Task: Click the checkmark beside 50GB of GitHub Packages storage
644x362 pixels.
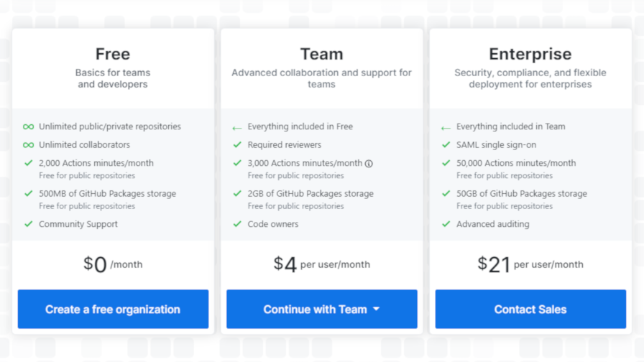Action: coord(446,193)
